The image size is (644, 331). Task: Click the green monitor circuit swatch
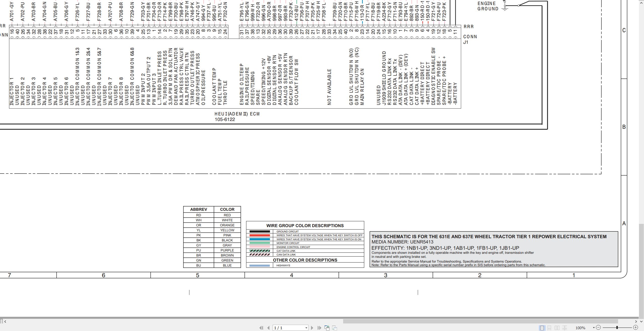[259, 243]
